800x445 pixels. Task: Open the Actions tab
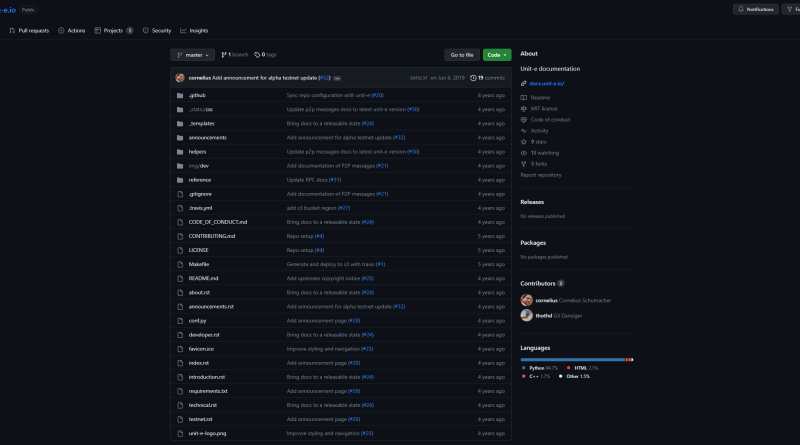[x=72, y=31]
